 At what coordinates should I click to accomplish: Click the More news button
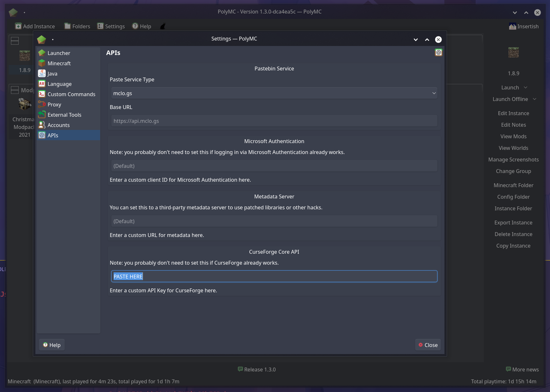point(522,369)
